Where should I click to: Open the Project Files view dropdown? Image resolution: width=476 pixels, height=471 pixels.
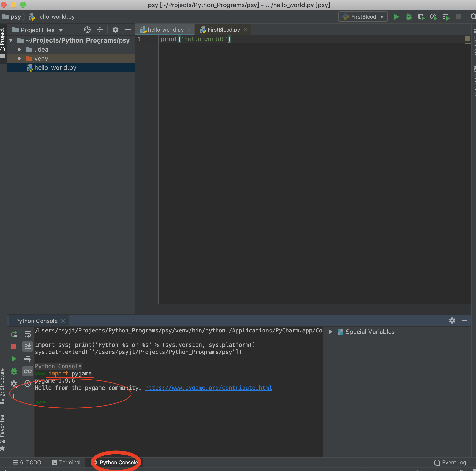61,30
